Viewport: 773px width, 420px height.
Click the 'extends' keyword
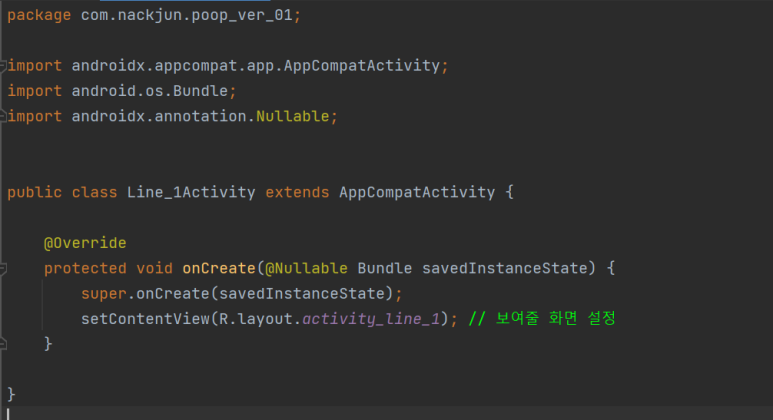click(x=297, y=192)
